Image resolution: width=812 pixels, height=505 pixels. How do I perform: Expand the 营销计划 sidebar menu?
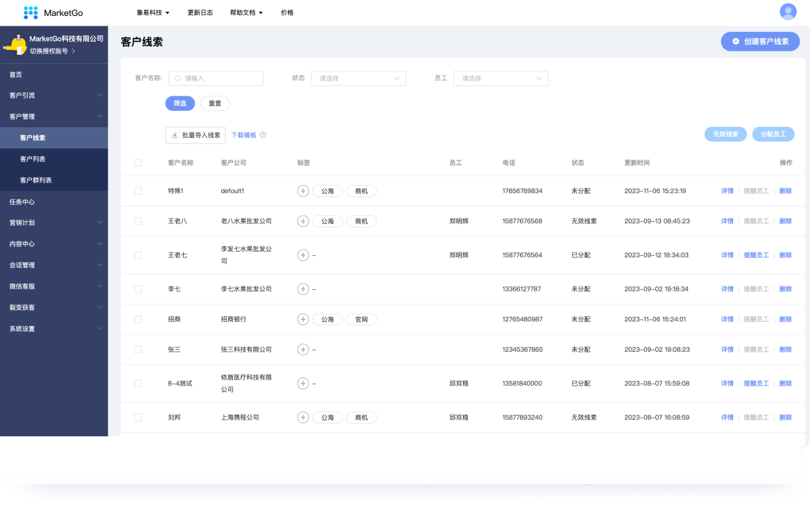click(x=53, y=223)
